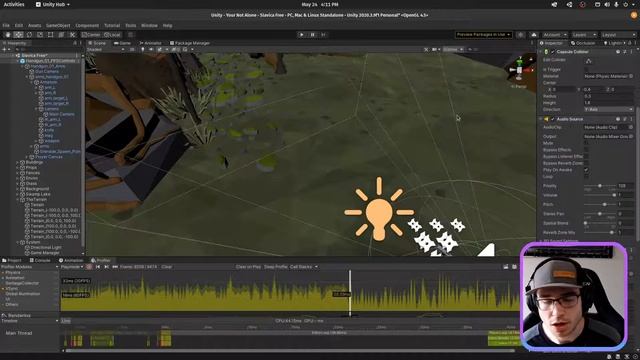This screenshot has width=640, height=360.
Task: Click the Profiler record button
Action: click(x=89, y=267)
